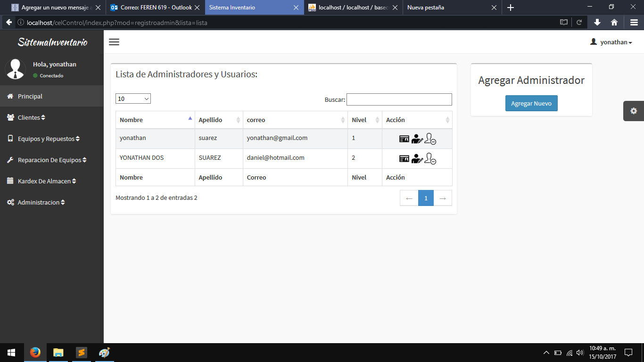Click YONATHAN DOS name cell
The image size is (644, 362).
[155, 158]
